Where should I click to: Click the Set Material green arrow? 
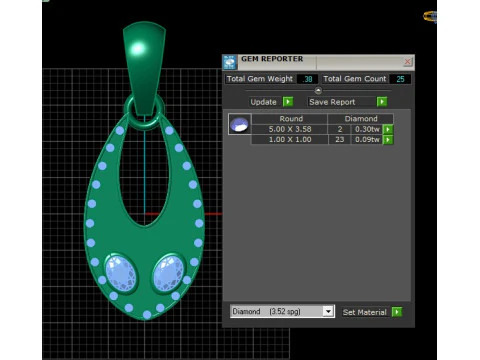397,312
